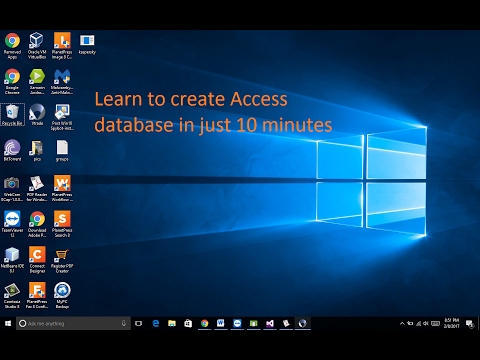
Task: Open the touch keyboard tray icon
Action: click(435, 323)
